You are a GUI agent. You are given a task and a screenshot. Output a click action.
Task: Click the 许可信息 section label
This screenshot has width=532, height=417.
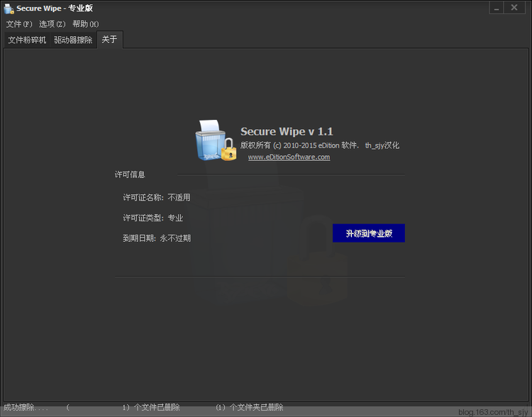click(130, 174)
